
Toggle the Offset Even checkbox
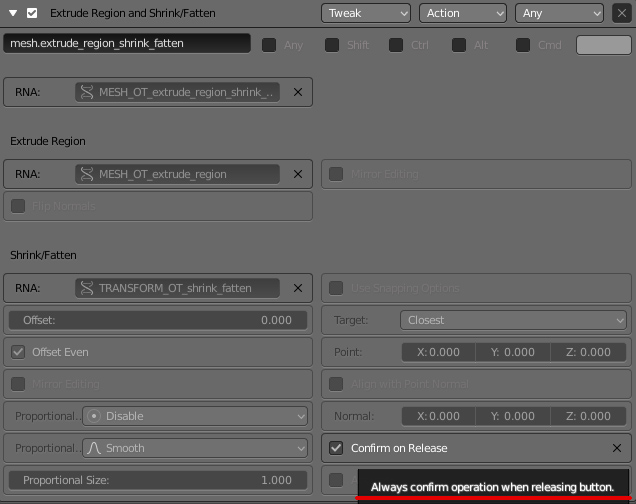(x=18, y=352)
